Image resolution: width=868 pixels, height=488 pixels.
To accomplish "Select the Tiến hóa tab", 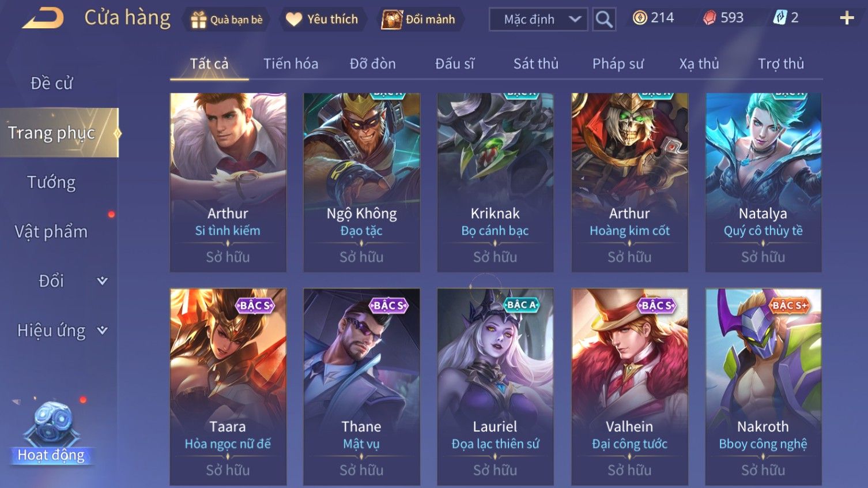I will coord(290,63).
